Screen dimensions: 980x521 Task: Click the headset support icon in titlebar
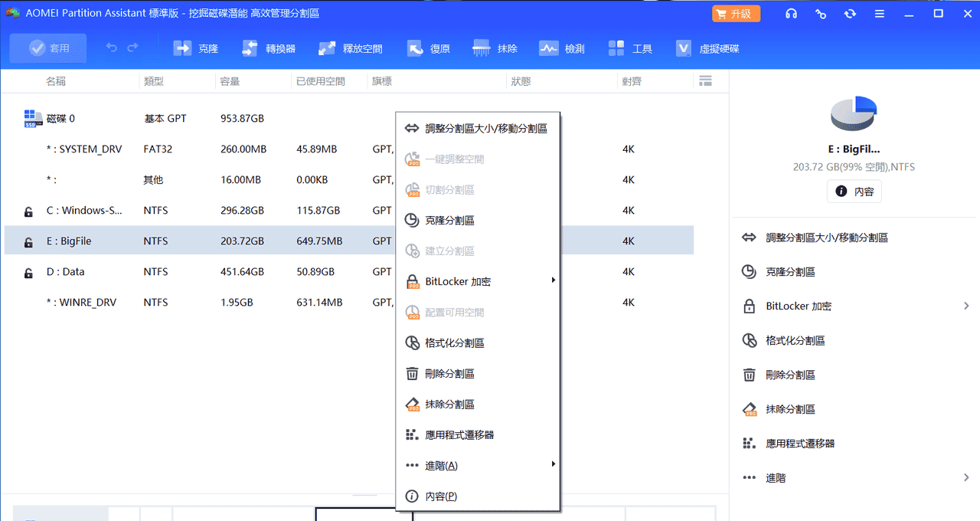[x=791, y=13]
